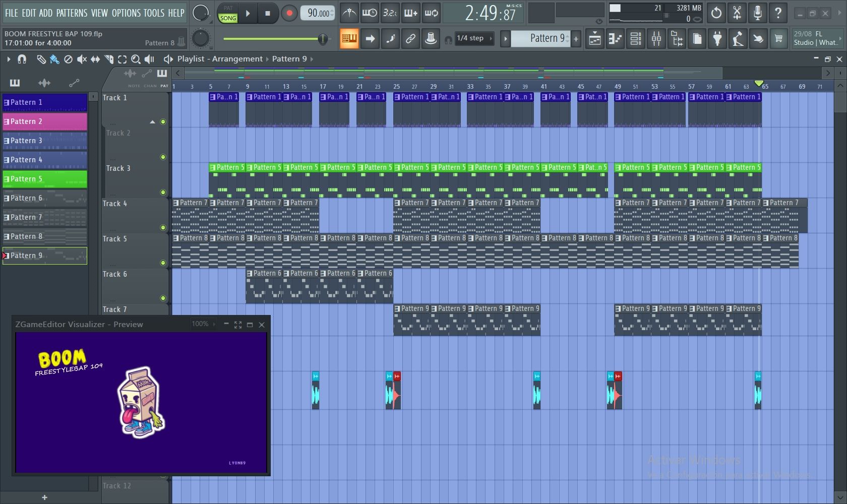
Task: Open the FILE menu
Action: point(11,13)
